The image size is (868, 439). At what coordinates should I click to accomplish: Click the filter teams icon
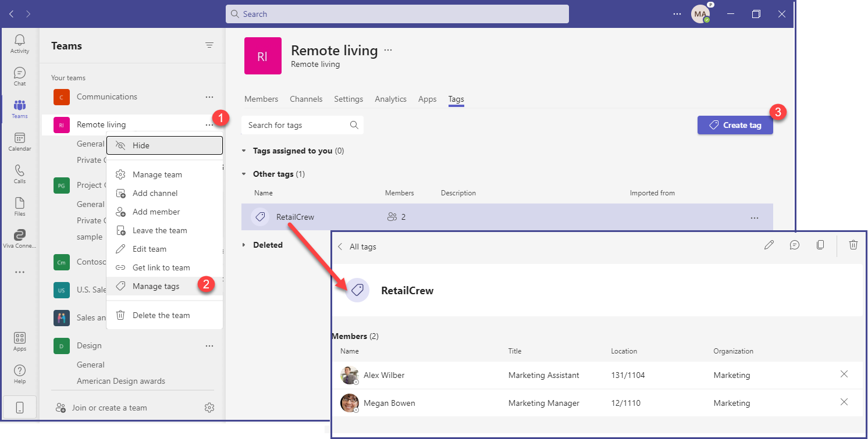[x=209, y=45]
